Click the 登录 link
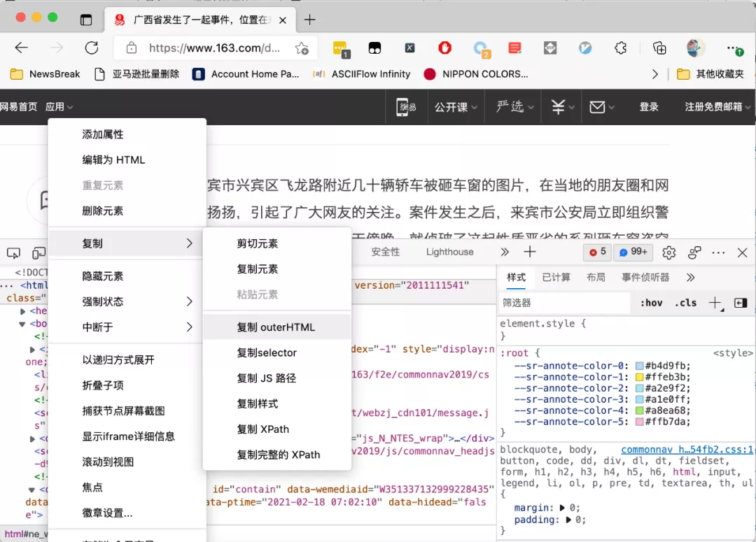This screenshot has width=756, height=542. pyautogui.click(x=649, y=107)
